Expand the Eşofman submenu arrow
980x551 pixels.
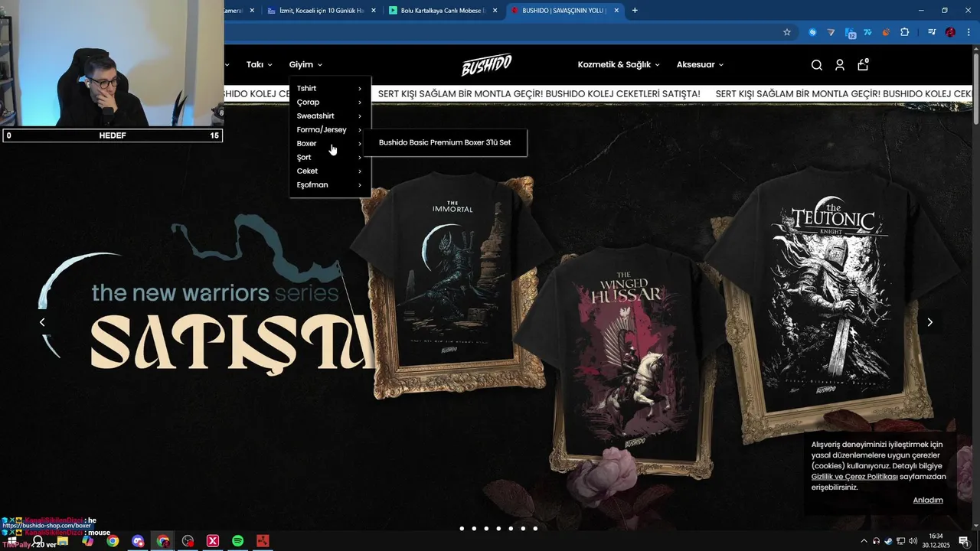(360, 185)
